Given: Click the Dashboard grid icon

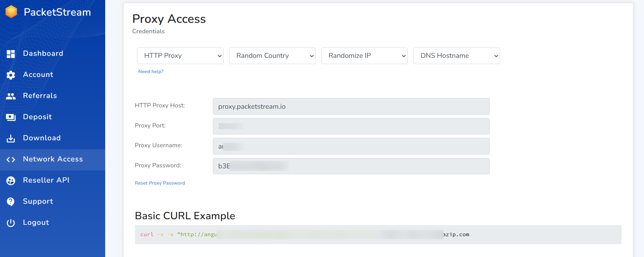Looking at the screenshot, I should tap(11, 54).
